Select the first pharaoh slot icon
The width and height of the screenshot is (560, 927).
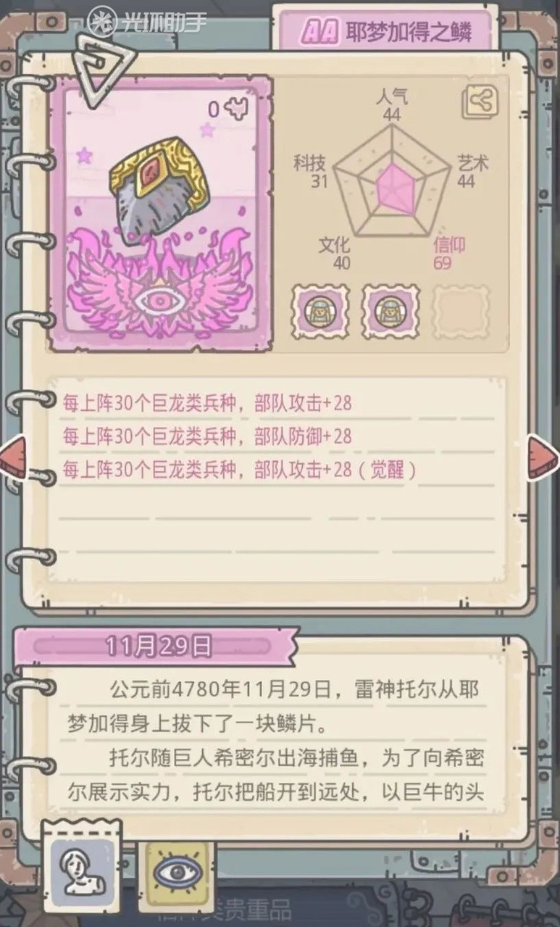click(320, 311)
